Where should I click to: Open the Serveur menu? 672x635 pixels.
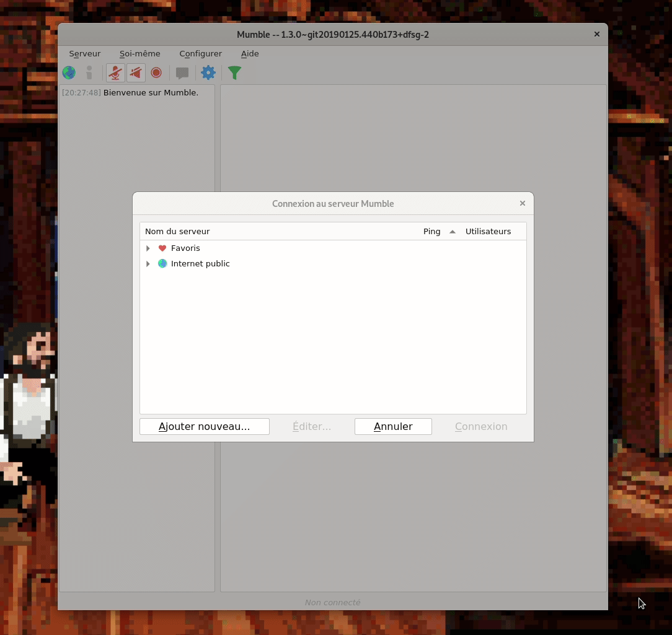click(85, 53)
